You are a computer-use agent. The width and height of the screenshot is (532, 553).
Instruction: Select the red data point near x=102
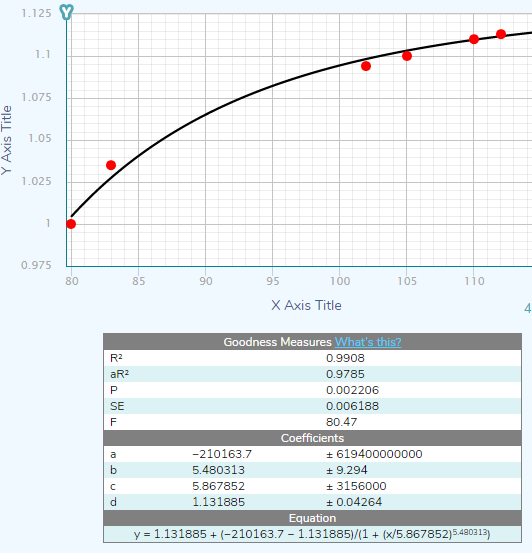click(x=366, y=66)
